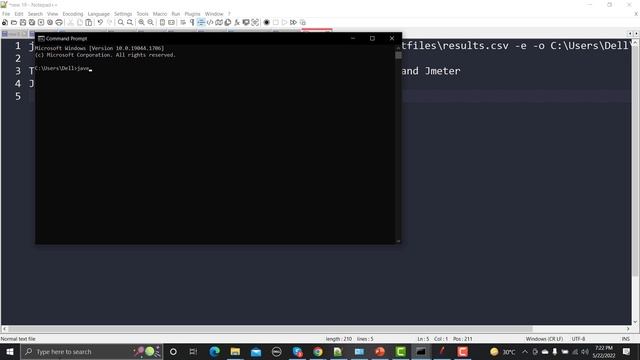Open the Settings menu

click(x=123, y=14)
